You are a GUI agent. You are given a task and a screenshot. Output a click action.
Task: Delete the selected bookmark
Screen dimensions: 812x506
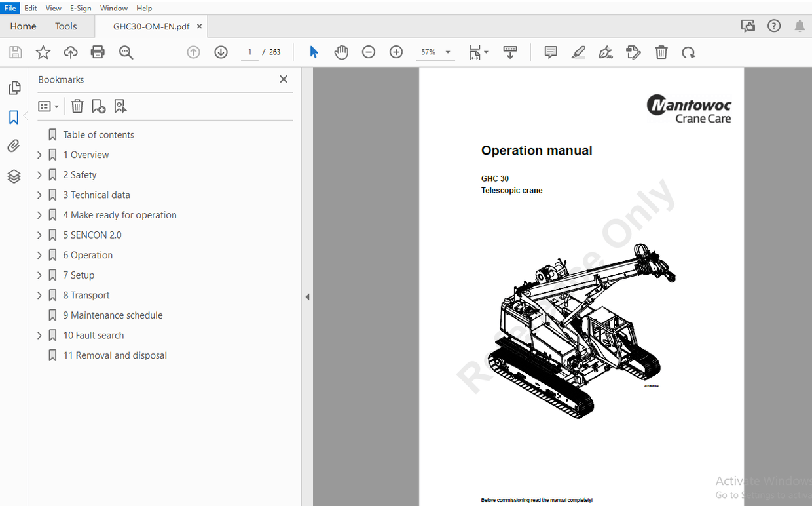pos(77,106)
